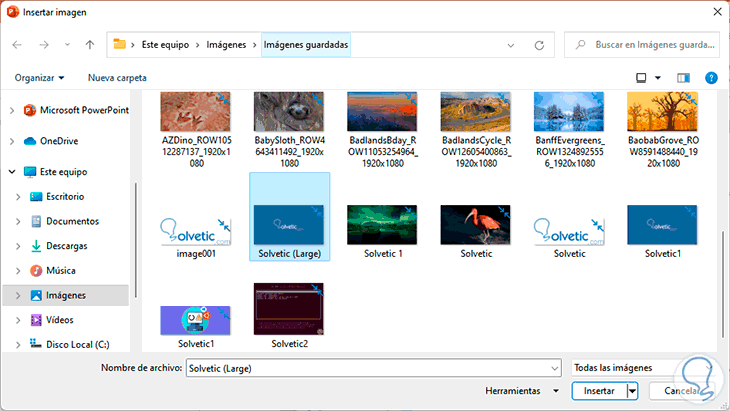Click the search box in Imágenes guardadas
730x411 pixels.
pos(642,45)
